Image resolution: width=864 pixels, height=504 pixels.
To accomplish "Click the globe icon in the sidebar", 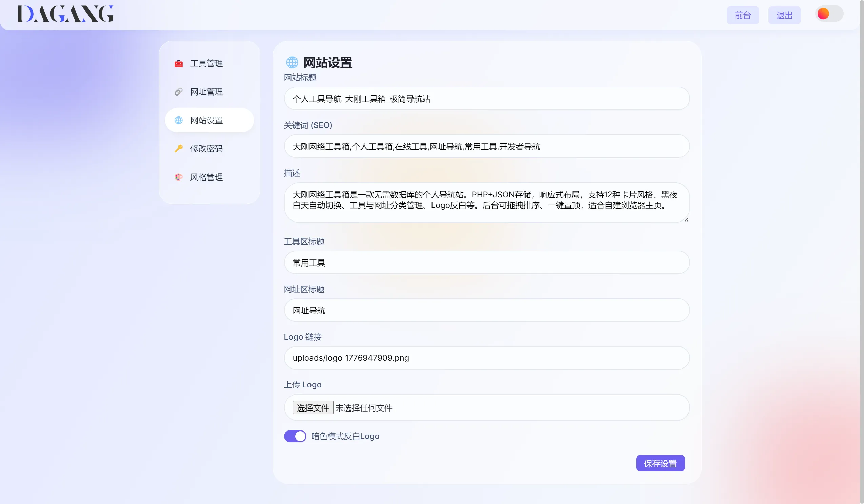I will click(x=179, y=120).
